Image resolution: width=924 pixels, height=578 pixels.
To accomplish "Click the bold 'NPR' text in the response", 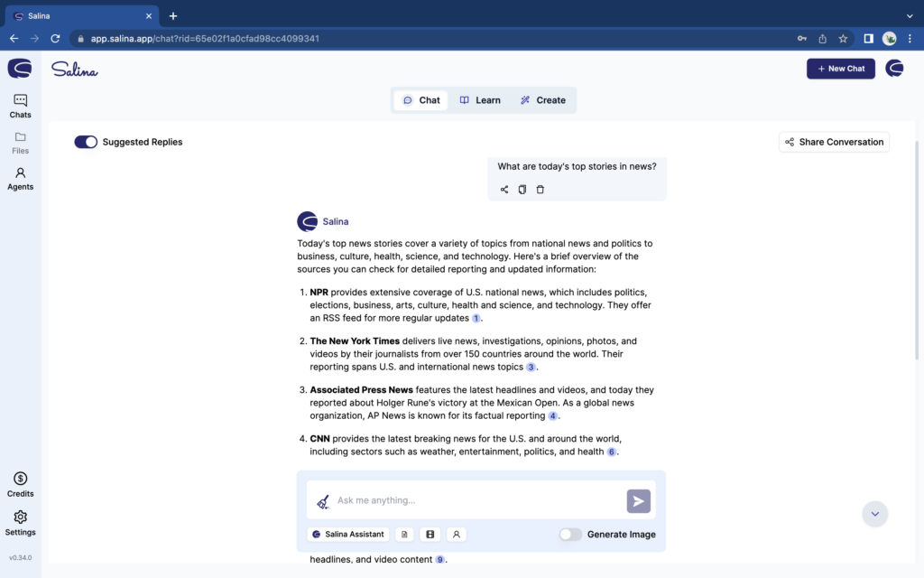I will (x=319, y=293).
